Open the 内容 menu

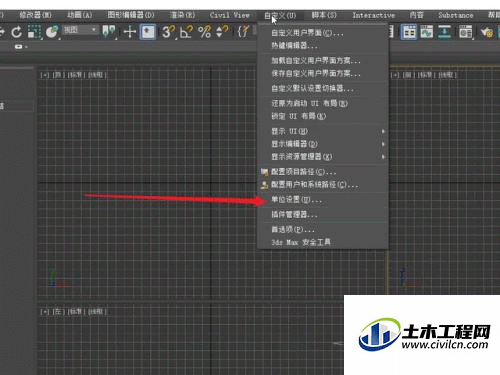pyautogui.click(x=417, y=15)
